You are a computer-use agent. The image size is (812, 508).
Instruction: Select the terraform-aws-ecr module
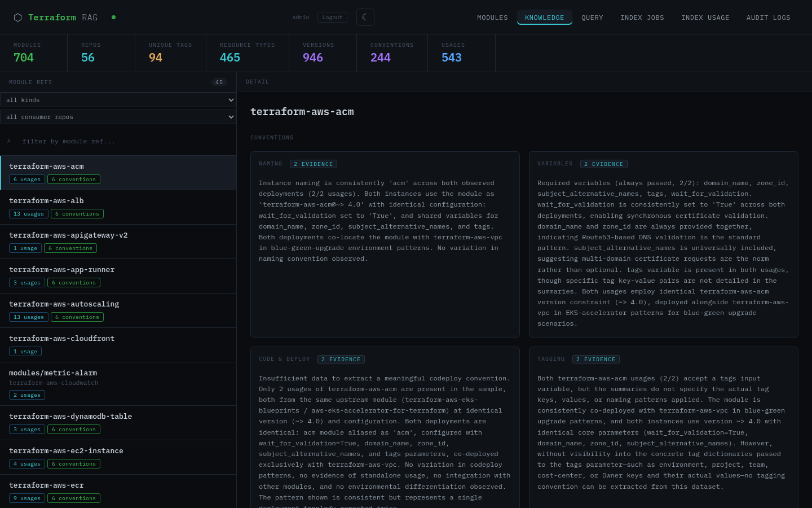(118, 491)
